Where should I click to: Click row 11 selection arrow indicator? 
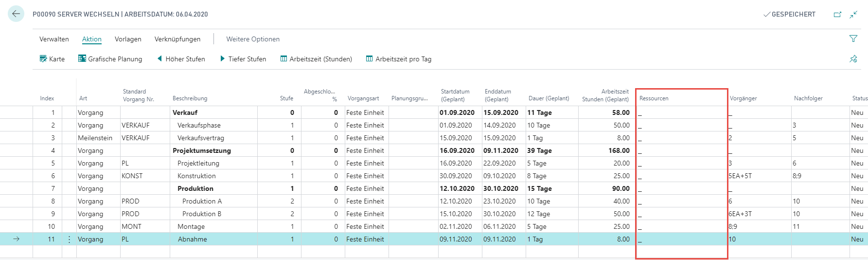tap(17, 239)
